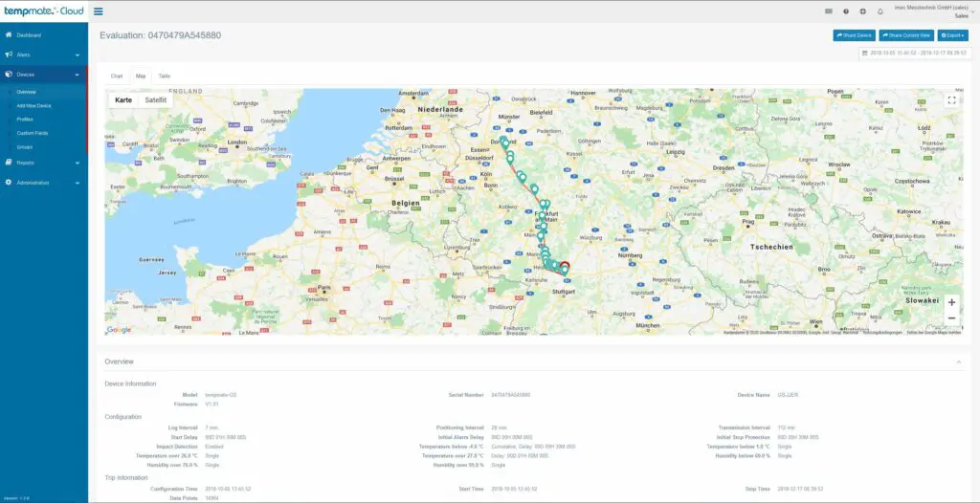Viewport: 980px width, 503px height.
Task: Click the Alerts megaphone icon
Action: (8, 55)
